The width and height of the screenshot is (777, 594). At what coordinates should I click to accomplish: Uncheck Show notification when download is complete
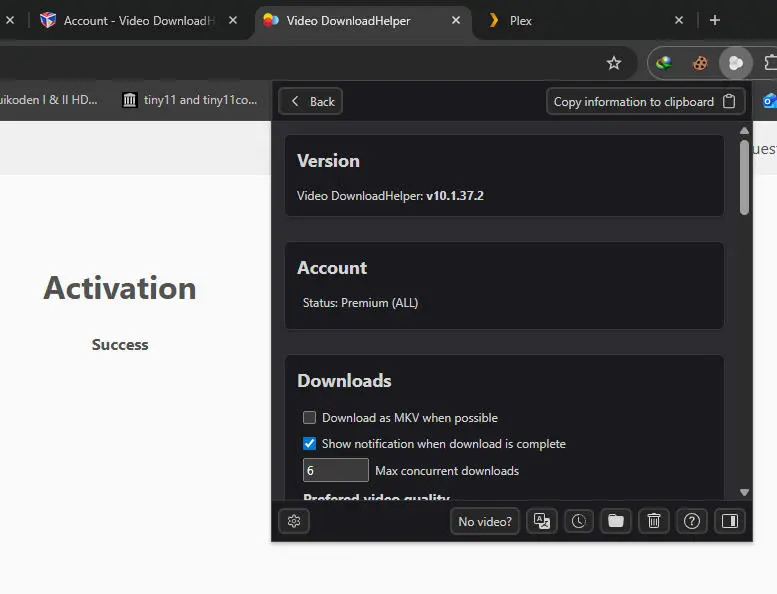tap(309, 443)
